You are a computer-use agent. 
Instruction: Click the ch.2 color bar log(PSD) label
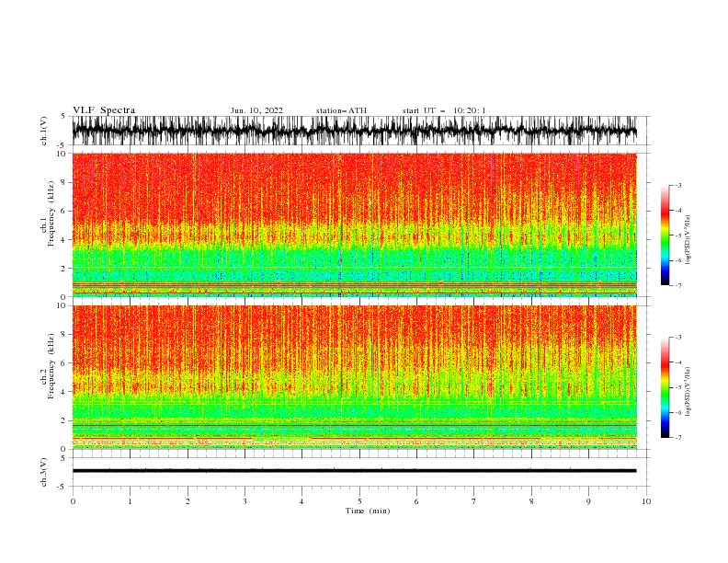[688, 392]
